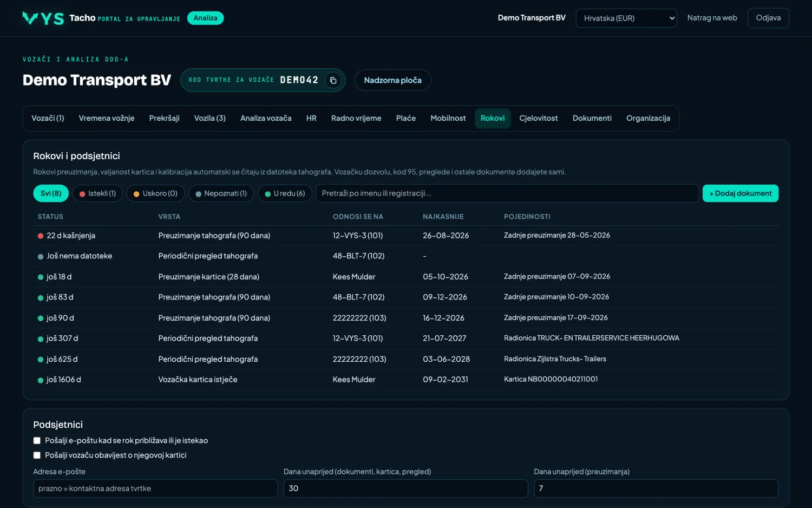This screenshot has height=508, width=812.
Task: Open the Plaće tab
Action: pyautogui.click(x=406, y=118)
